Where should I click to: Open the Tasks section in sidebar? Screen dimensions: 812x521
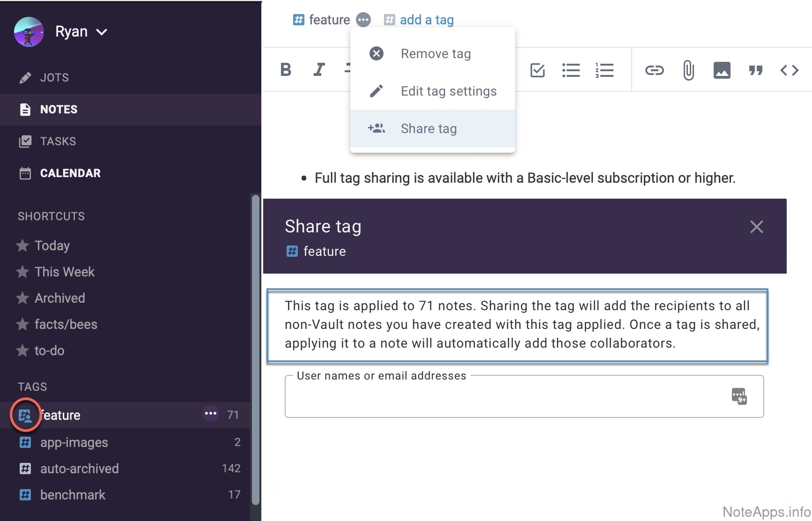58,141
